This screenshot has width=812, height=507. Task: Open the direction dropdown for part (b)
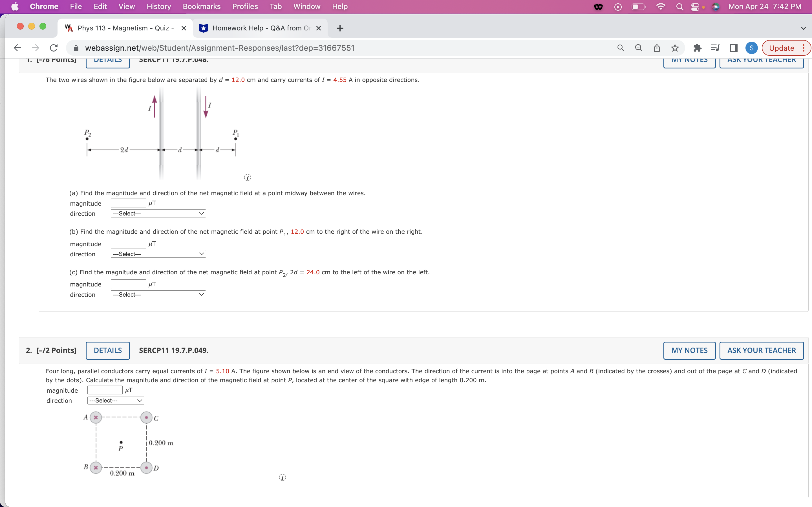pyautogui.click(x=158, y=254)
